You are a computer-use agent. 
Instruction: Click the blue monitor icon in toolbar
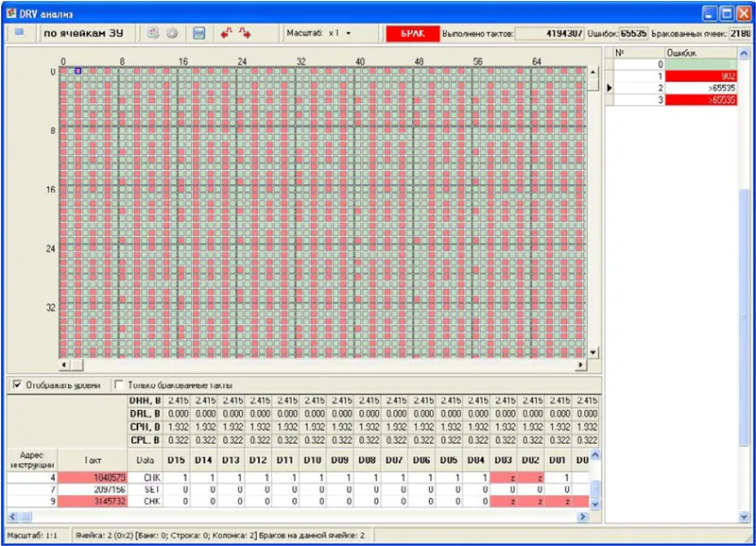(19, 33)
